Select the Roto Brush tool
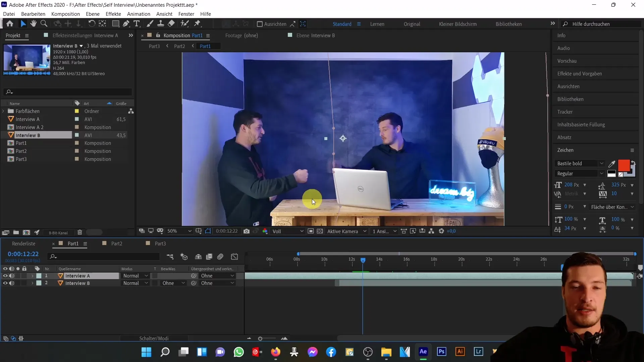Image resolution: width=644 pixels, height=362 pixels. click(184, 24)
